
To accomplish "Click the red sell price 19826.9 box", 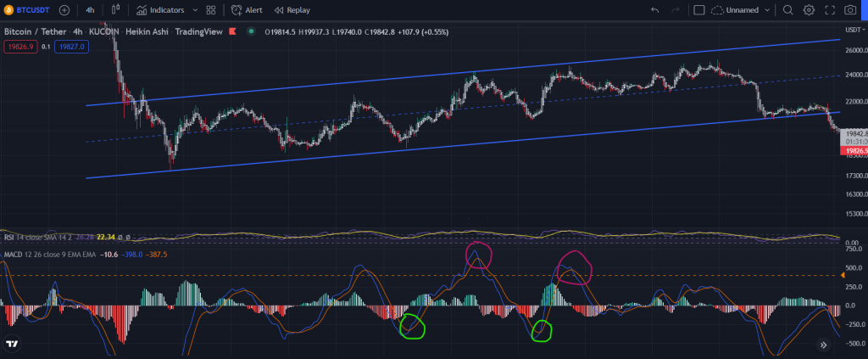I will click(20, 47).
